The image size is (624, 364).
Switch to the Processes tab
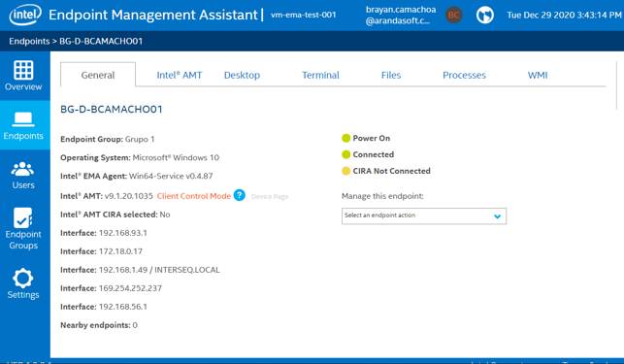tap(464, 75)
